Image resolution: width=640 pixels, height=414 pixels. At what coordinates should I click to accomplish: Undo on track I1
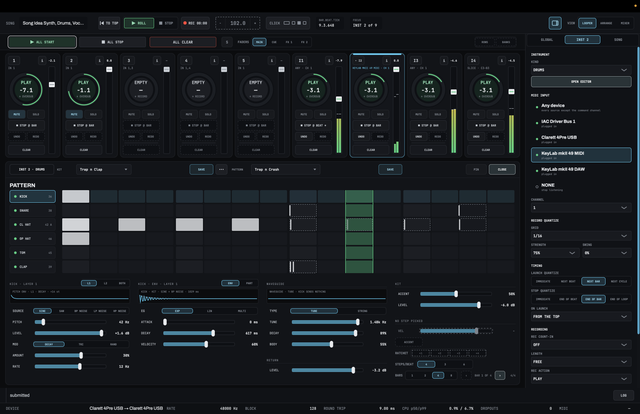tap(304, 136)
